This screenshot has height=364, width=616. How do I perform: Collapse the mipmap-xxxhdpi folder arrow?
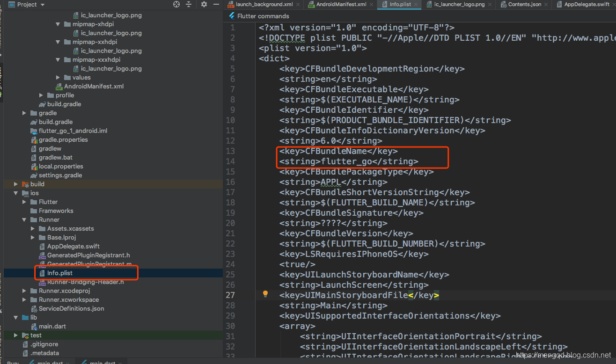[58, 60]
